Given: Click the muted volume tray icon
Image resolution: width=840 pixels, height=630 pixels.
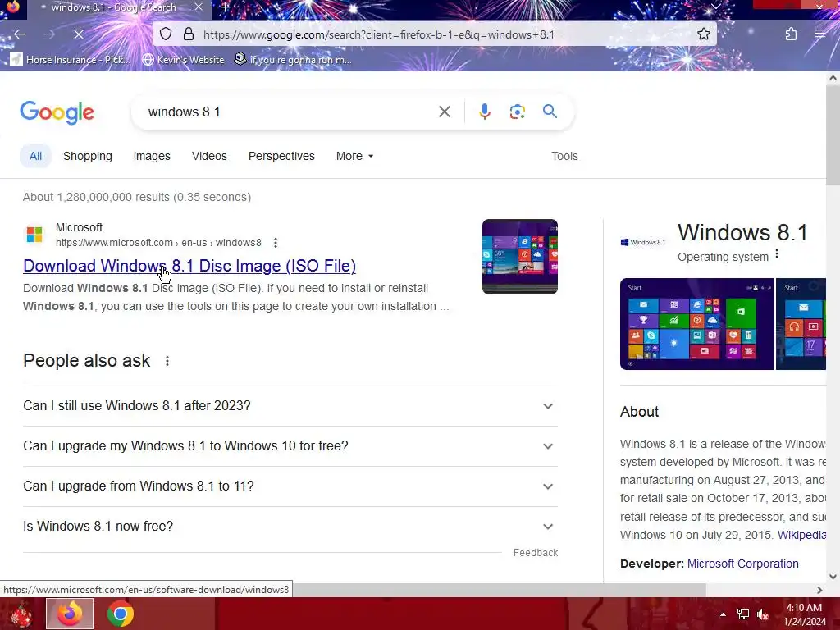Looking at the screenshot, I should [763, 614].
